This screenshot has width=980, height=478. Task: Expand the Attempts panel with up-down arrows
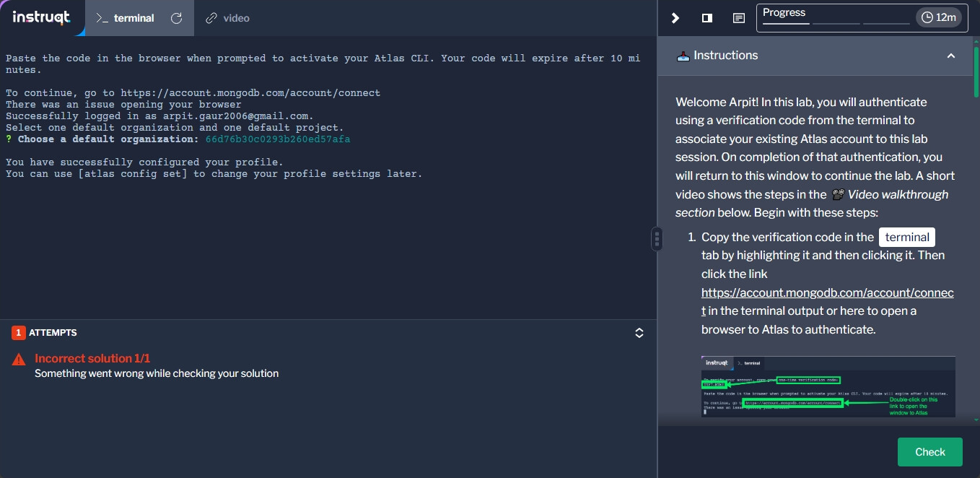[639, 333]
